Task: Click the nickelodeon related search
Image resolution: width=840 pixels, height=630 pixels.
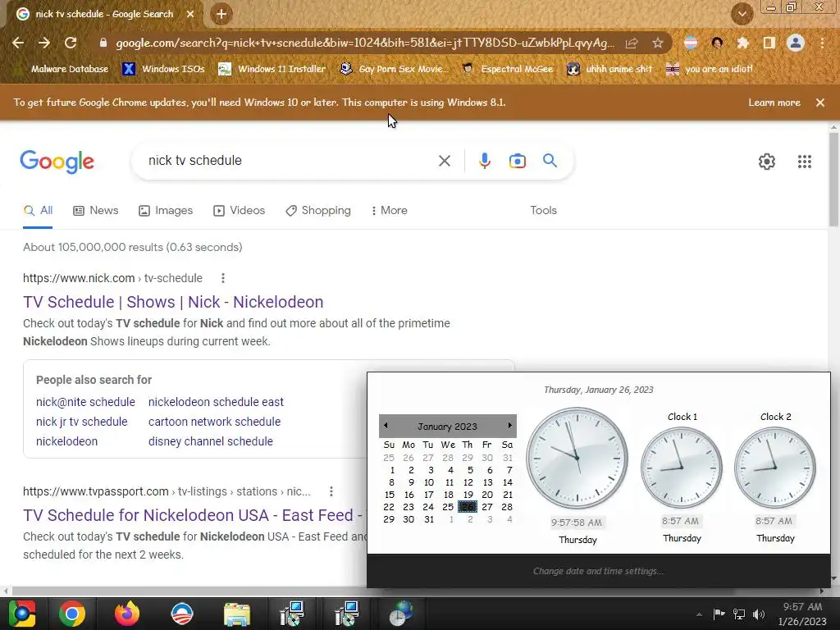Action: click(67, 441)
